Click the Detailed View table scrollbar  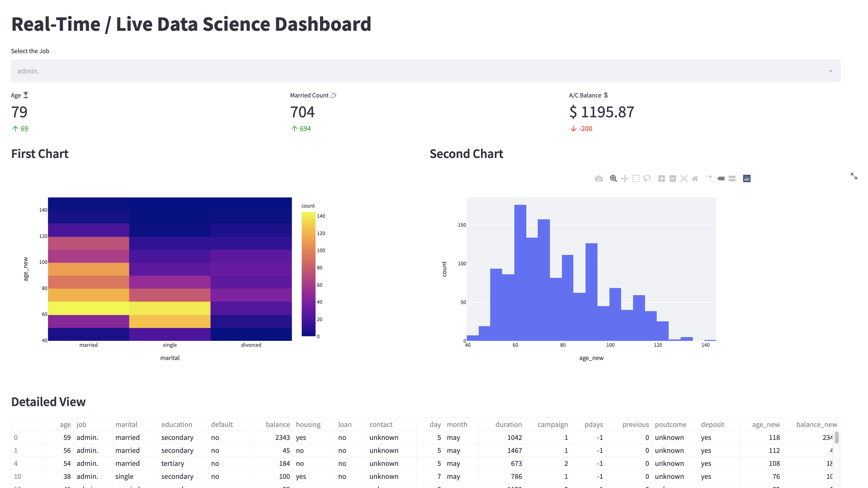tap(837, 438)
